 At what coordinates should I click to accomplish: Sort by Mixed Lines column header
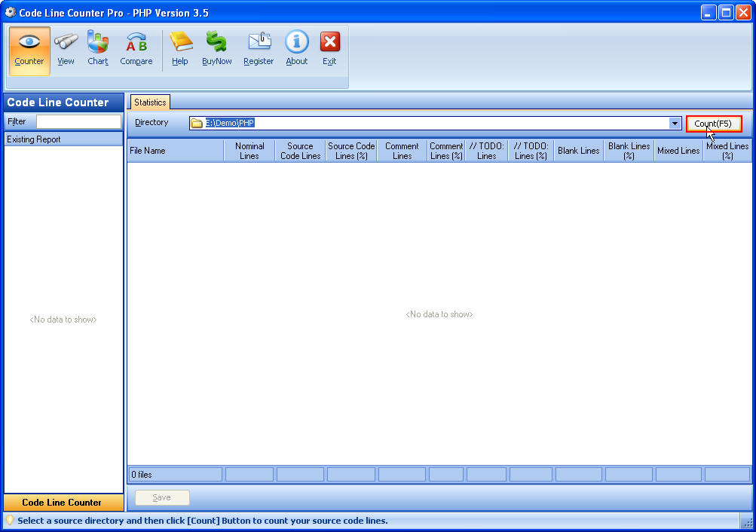tap(678, 151)
